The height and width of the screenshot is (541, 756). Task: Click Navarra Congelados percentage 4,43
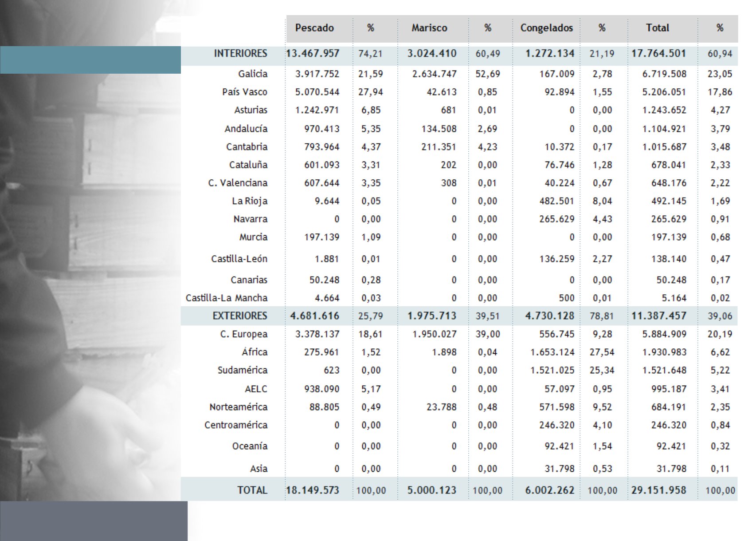(602, 219)
